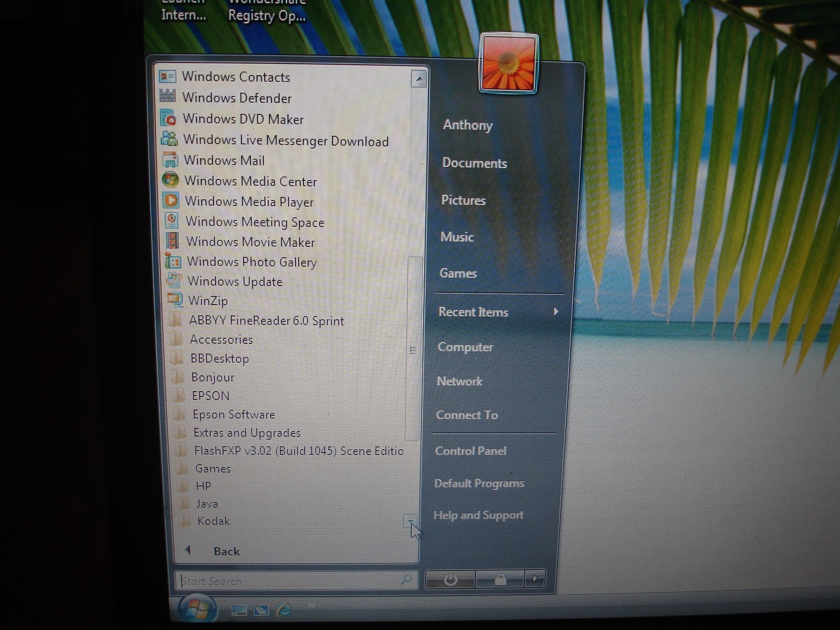Image resolution: width=840 pixels, height=630 pixels.
Task: Open Computer
Action: pos(465,347)
